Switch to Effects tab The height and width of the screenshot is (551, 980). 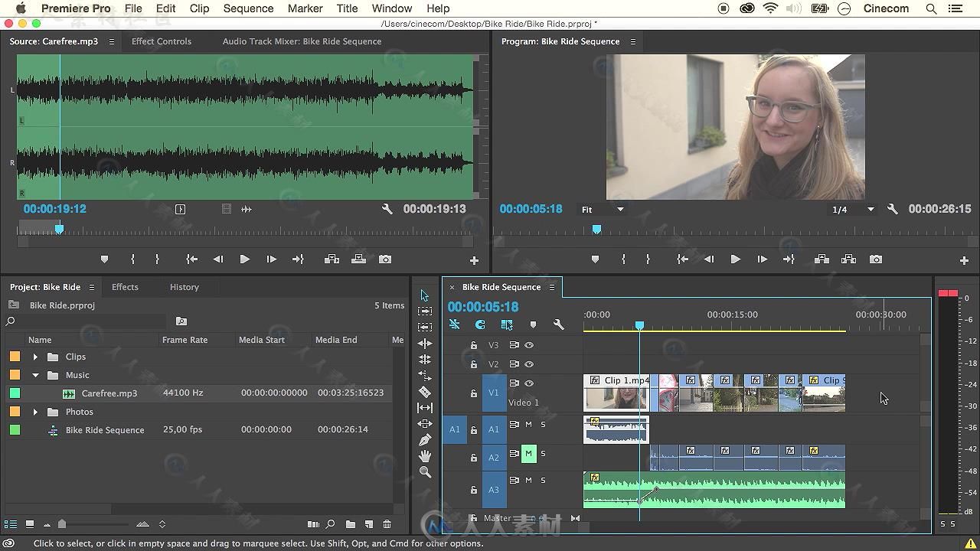tap(125, 287)
